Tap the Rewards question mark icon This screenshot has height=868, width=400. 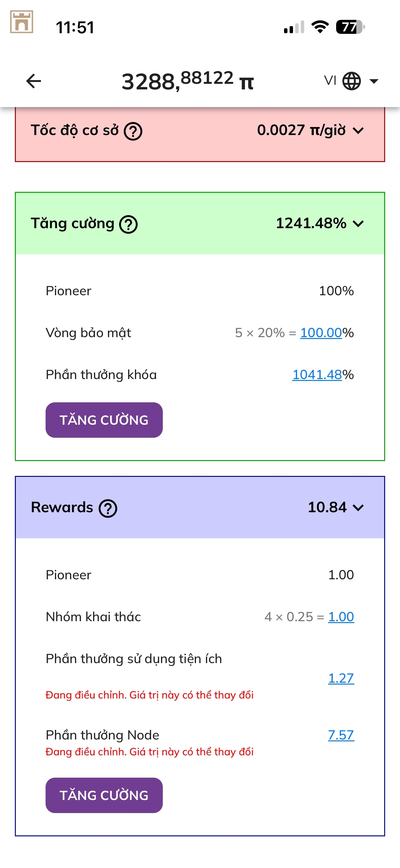point(108,509)
